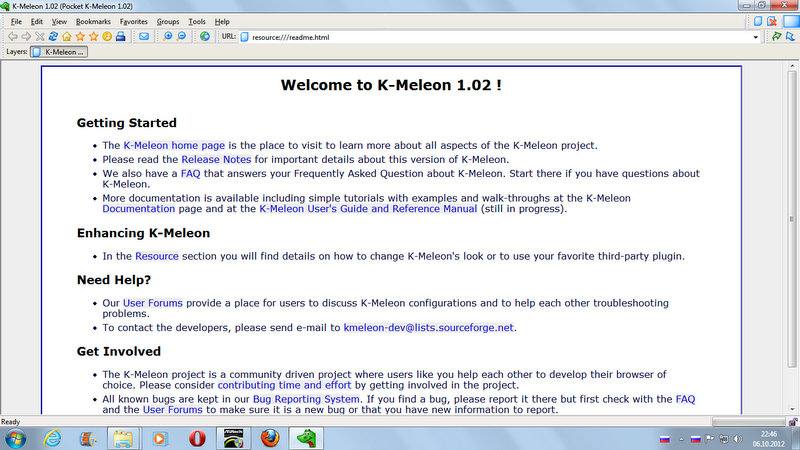The height and width of the screenshot is (450, 800).
Task: Click the status bar progress meter
Action: point(748,422)
